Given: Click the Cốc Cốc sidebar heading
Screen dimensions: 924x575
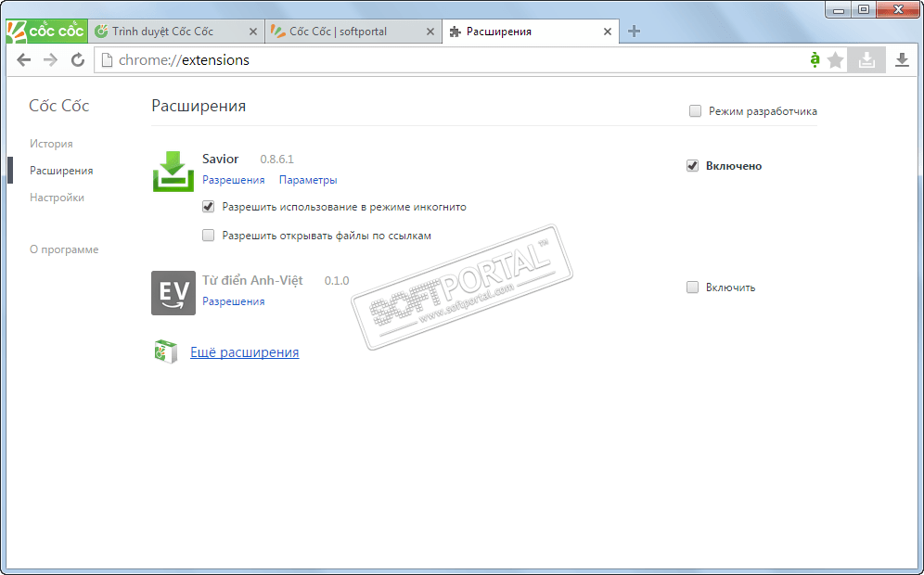Looking at the screenshot, I should 59,106.
